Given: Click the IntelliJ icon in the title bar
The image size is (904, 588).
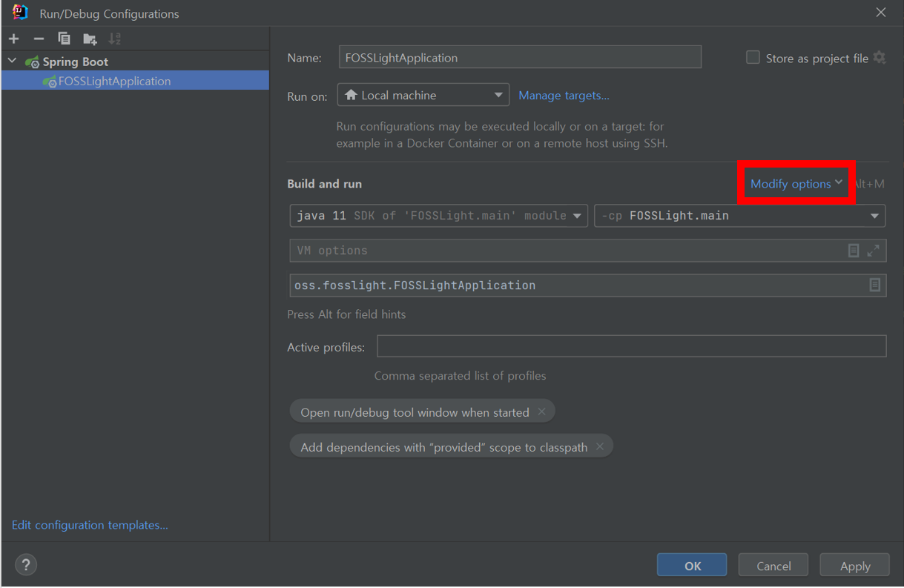Looking at the screenshot, I should pos(20,13).
